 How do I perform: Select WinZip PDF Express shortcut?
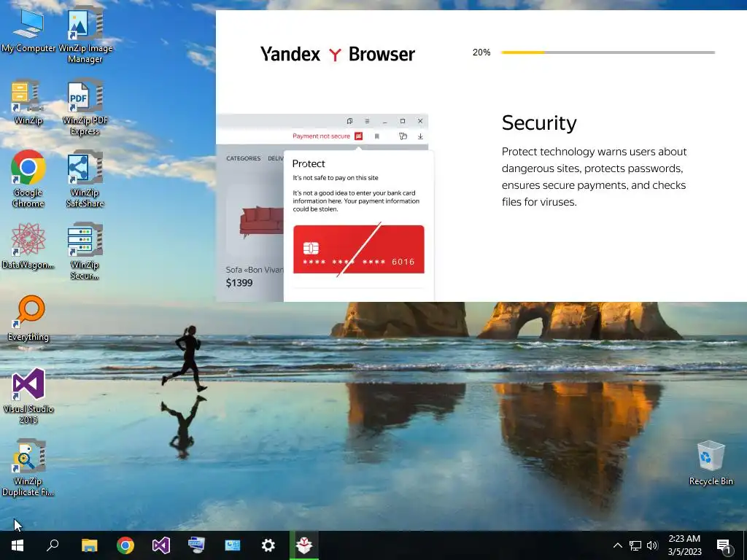pyautogui.click(x=85, y=108)
